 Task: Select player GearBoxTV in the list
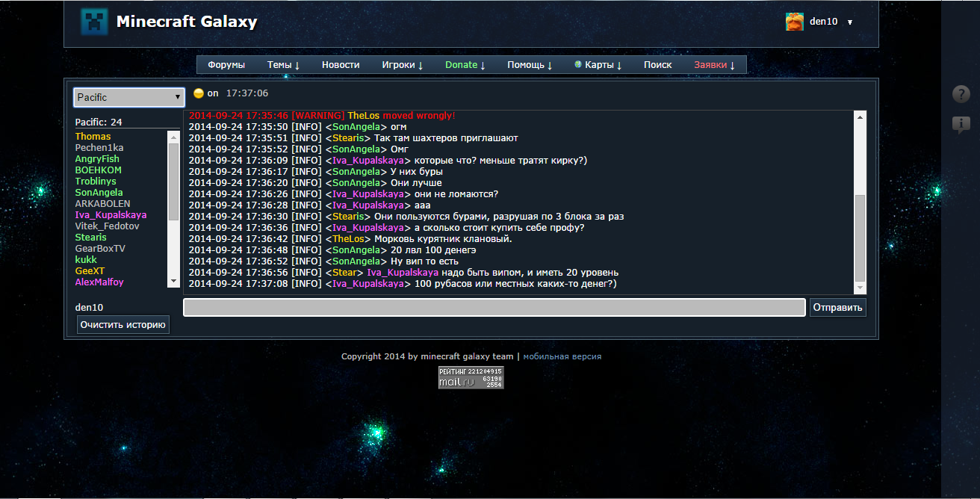[100, 249]
